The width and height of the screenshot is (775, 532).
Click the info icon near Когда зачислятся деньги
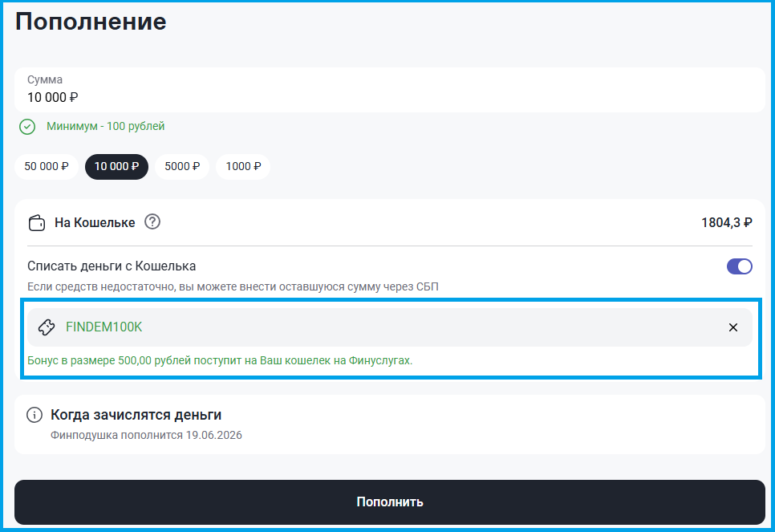[34, 415]
